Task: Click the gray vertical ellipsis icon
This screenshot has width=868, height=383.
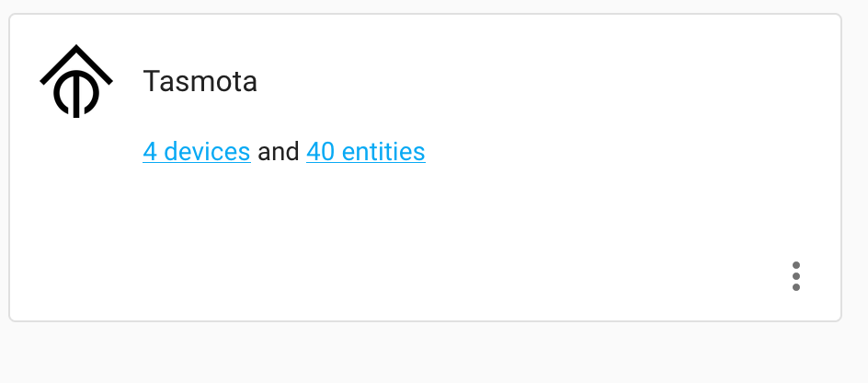Action: click(x=796, y=276)
